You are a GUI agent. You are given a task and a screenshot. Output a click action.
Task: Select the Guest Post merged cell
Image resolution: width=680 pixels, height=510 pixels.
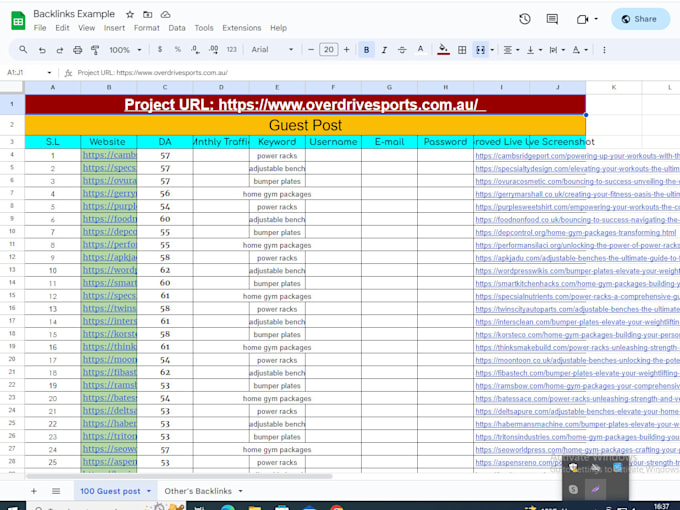tap(305, 125)
